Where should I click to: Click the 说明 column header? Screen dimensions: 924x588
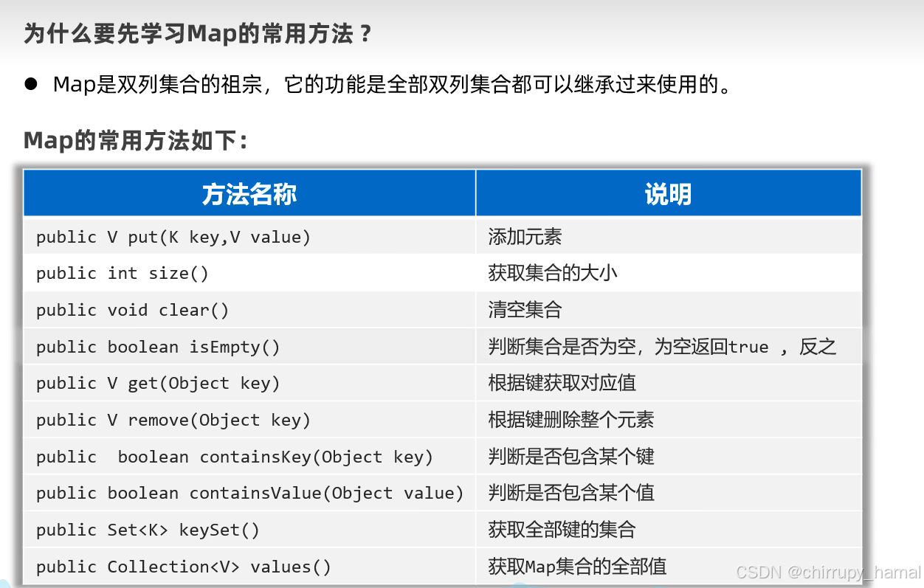669,193
